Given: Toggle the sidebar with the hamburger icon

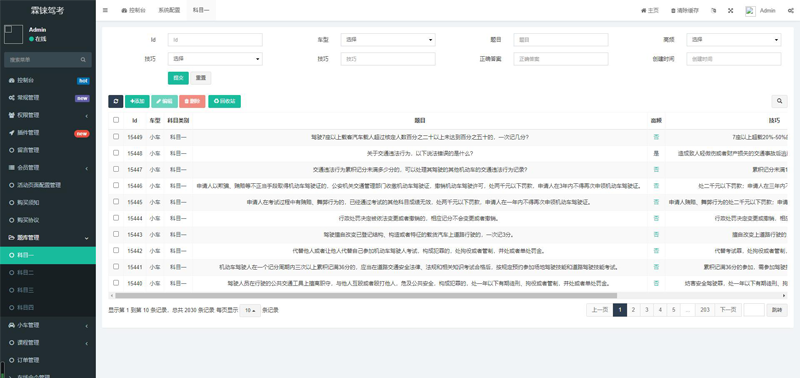Looking at the screenshot, I should [105, 10].
